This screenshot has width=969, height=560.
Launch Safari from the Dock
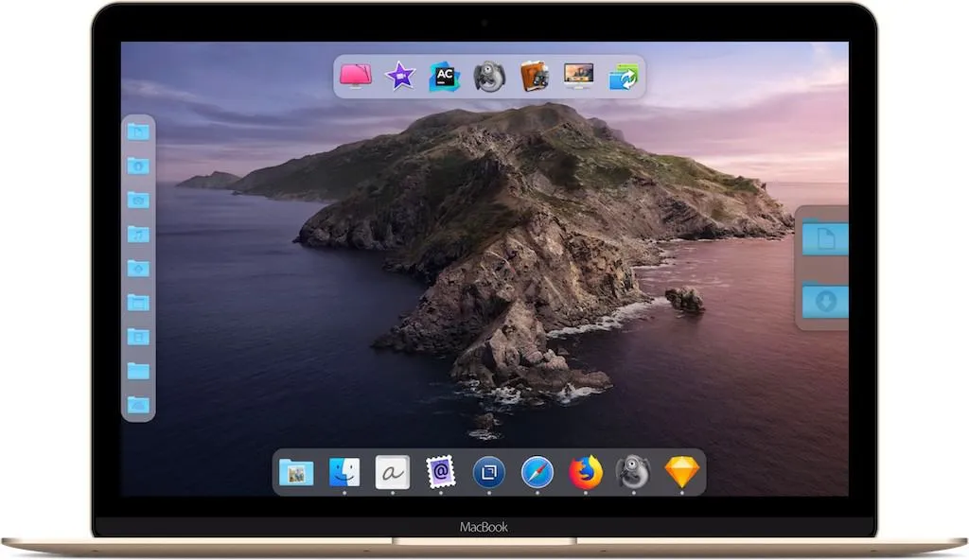point(536,470)
